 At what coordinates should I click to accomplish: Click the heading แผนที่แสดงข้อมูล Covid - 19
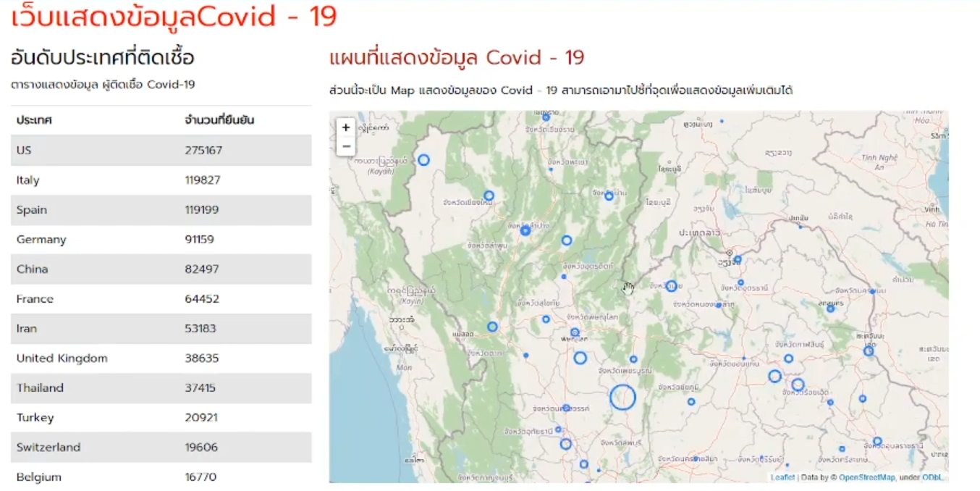(457, 58)
